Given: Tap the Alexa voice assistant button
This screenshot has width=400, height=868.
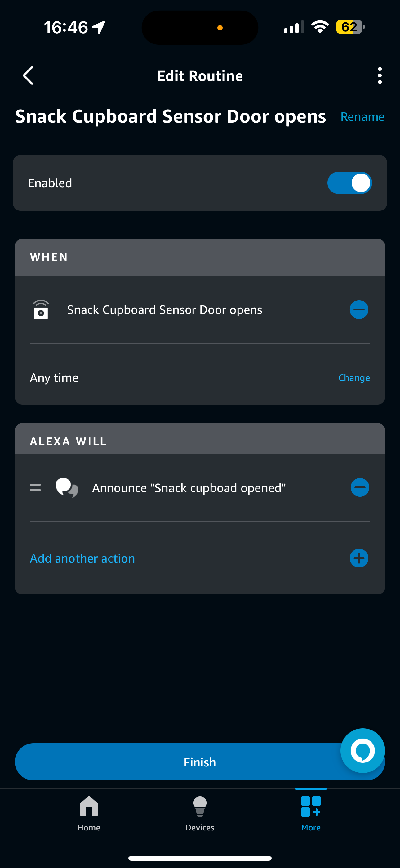Looking at the screenshot, I should click(x=362, y=750).
